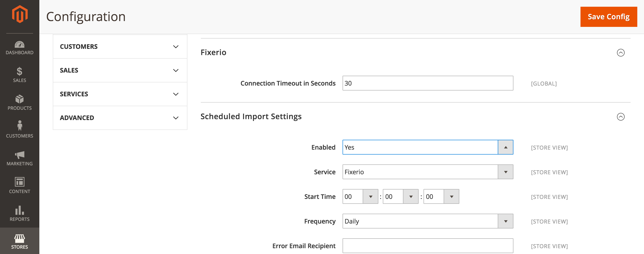644x254 pixels.
Task: Click the Save Config button
Action: pyautogui.click(x=608, y=17)
